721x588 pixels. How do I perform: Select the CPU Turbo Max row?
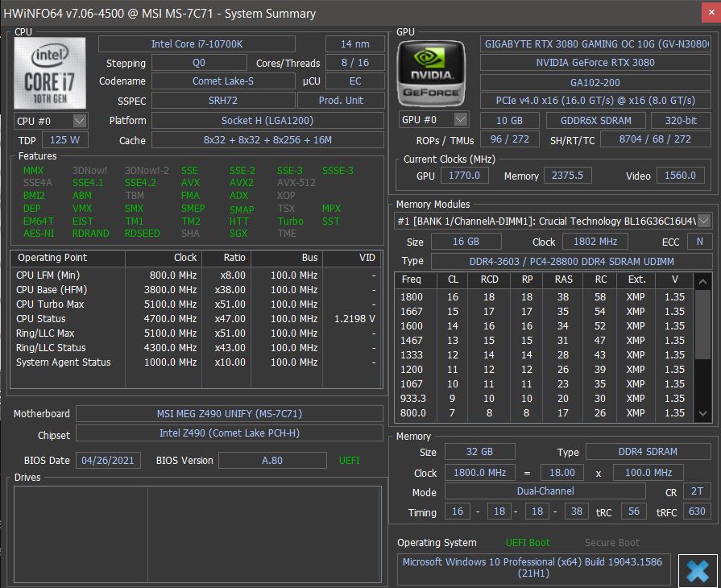click(x=197, y=304)
